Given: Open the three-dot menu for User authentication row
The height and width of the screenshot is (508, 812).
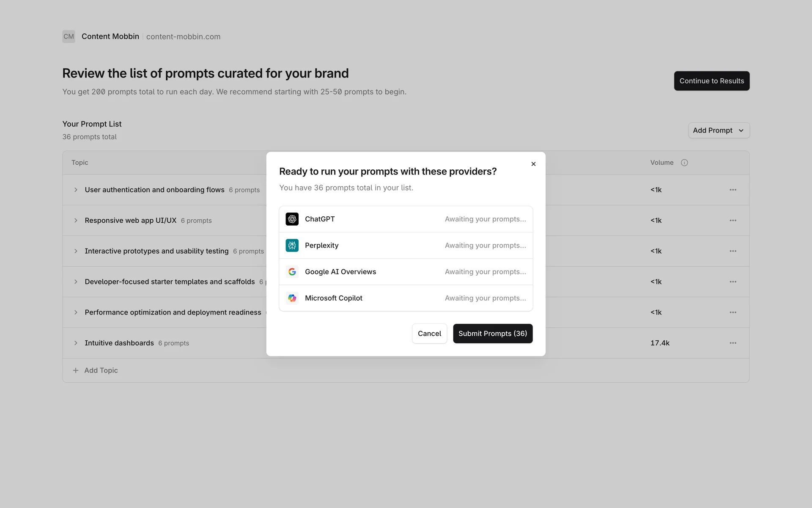Looking at the screenshot, I should coord(733,190).
